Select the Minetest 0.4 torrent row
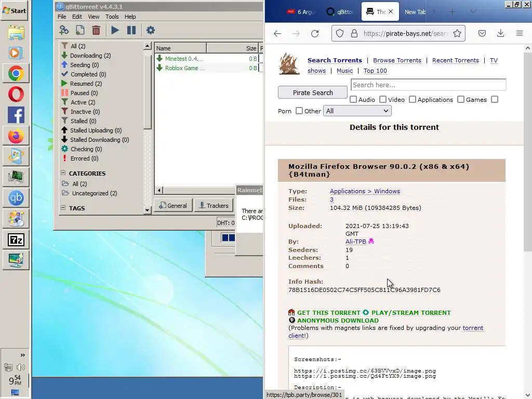 click(208, 59)
